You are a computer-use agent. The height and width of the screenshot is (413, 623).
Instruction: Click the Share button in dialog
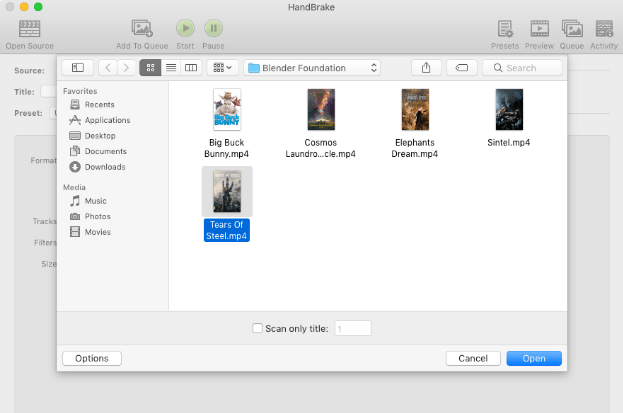[426, 68]
